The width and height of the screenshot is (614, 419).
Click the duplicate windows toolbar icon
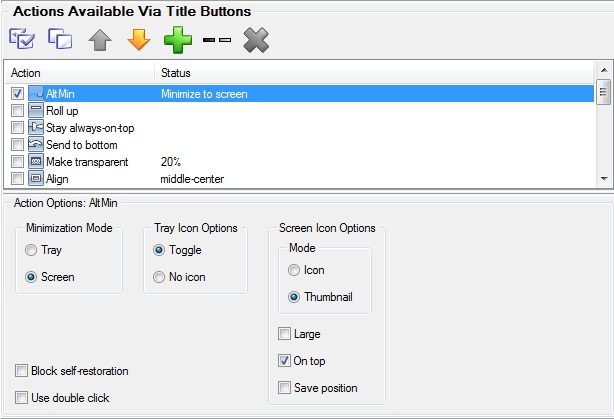pyautogui.click(x=60, y=39)
